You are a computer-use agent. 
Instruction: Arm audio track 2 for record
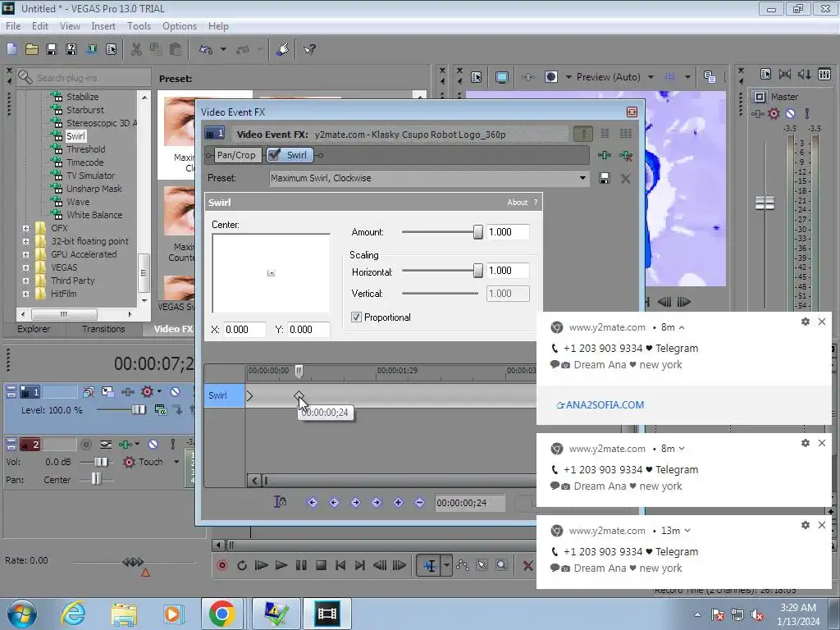tap(85, 444)
